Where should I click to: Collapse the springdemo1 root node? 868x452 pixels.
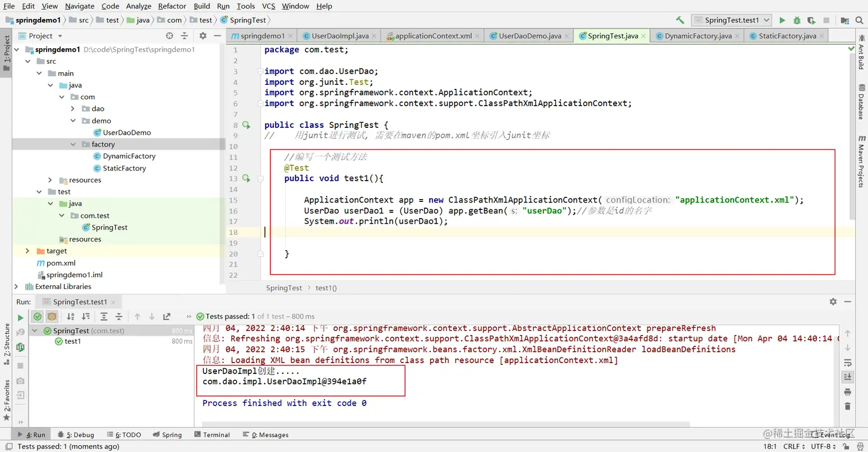(17, 49)
